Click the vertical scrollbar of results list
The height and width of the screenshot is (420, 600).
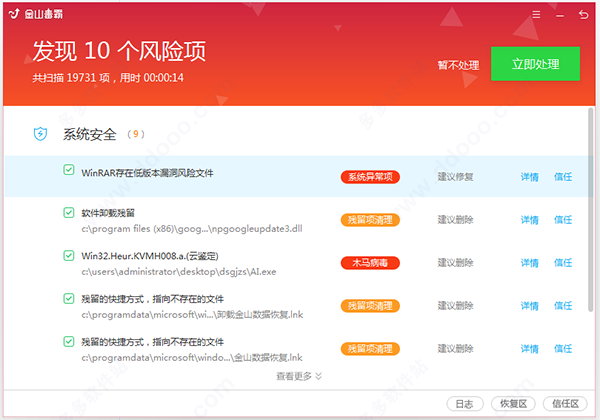click(x=591, y=210)
